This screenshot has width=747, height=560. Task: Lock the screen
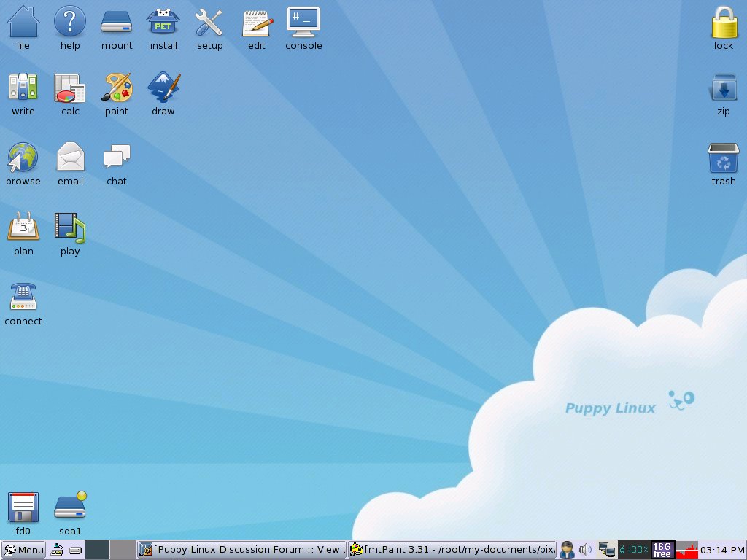723,22
